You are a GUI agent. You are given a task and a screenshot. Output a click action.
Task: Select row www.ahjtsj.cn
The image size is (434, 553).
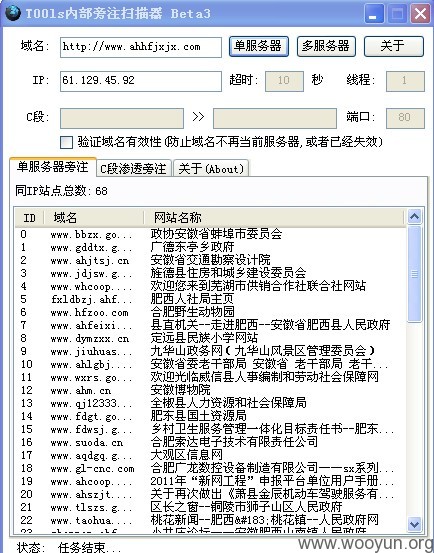[x=211, y=260]
